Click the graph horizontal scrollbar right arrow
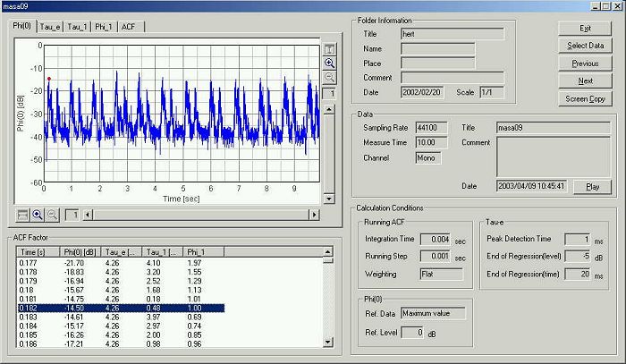 tap(315, 215)
